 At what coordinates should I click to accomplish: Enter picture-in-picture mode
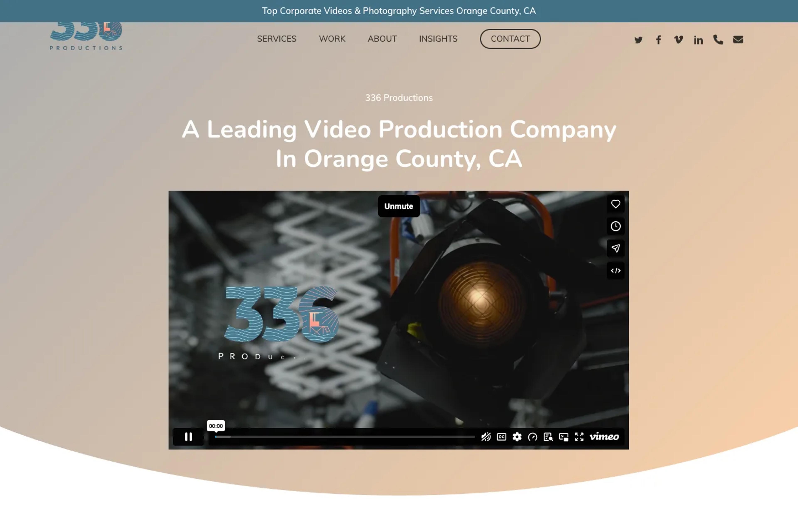pos(564,437)
